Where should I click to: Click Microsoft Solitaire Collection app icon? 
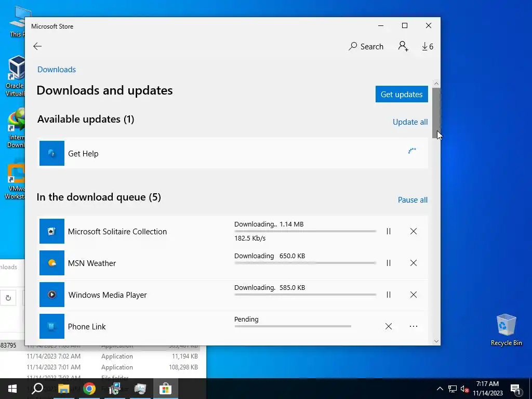tap(52, 231)
